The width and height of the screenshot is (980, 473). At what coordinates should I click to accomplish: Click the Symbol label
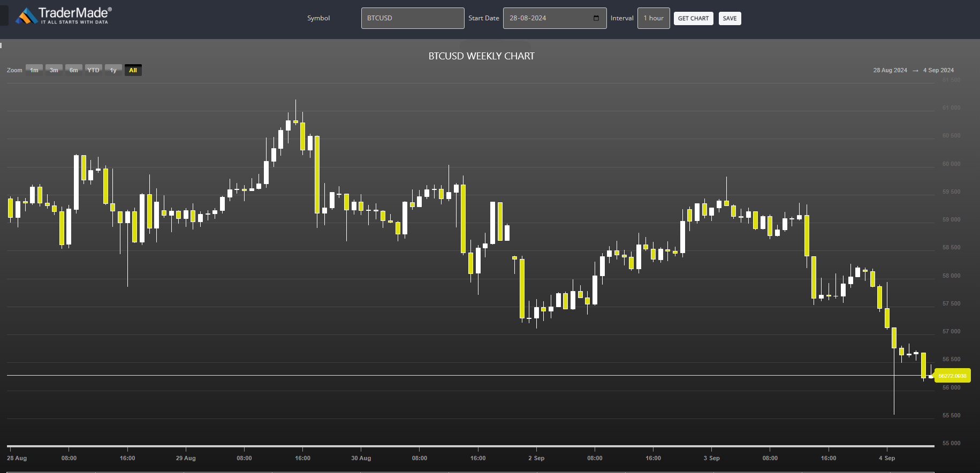coord(318,18)
